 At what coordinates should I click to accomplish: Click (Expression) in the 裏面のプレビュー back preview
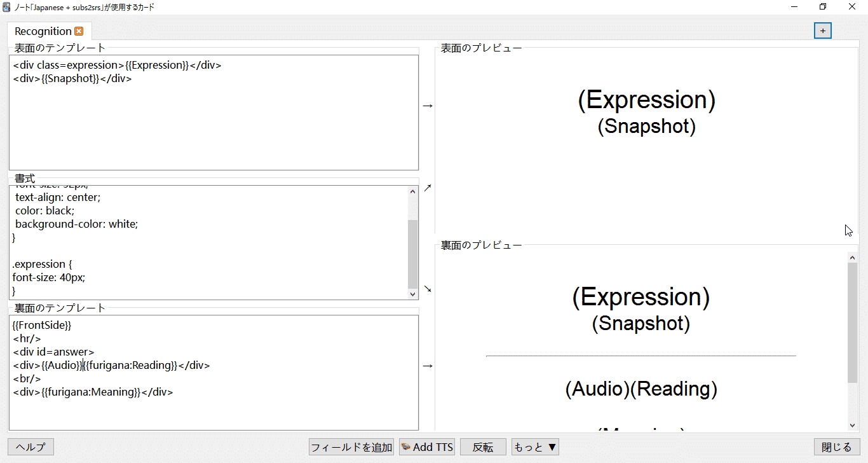[641, 297]
